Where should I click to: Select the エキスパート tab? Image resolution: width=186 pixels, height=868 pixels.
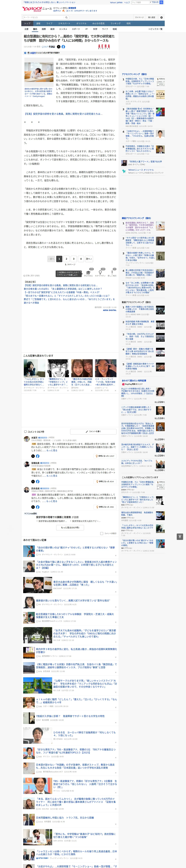click(64, 23)
